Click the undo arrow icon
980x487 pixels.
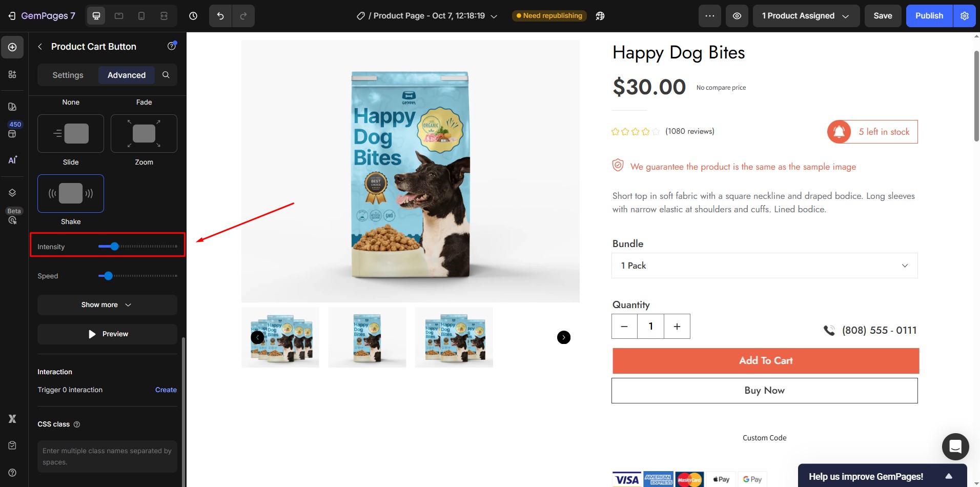220,16
